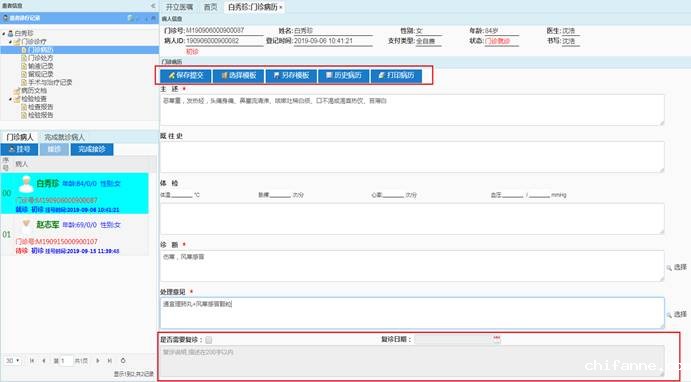Click the 复诊说明 text area

tap(412, 361)
